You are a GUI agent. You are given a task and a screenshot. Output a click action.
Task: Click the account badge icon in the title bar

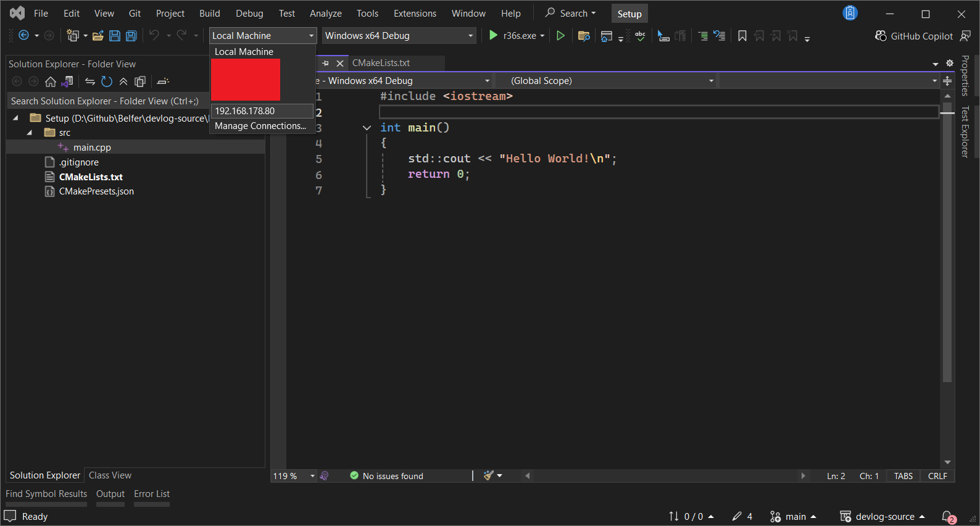click(x=850, y=13)
